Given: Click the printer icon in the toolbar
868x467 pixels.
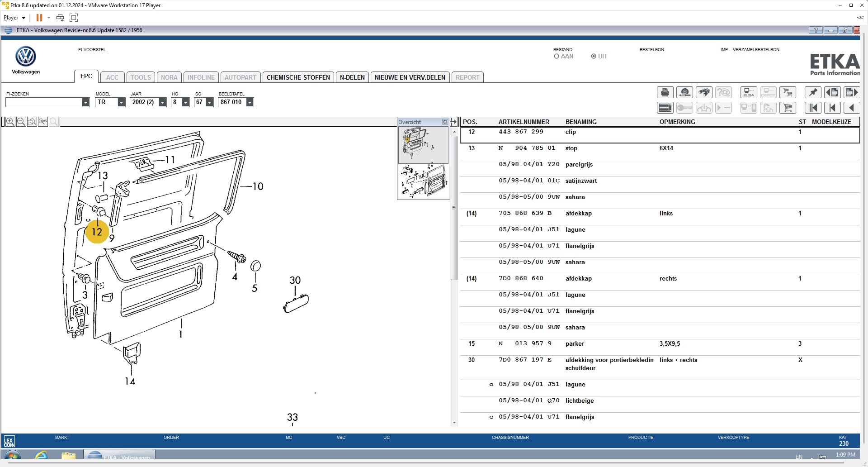Looking at the screenshot, I should coord(665,93).
